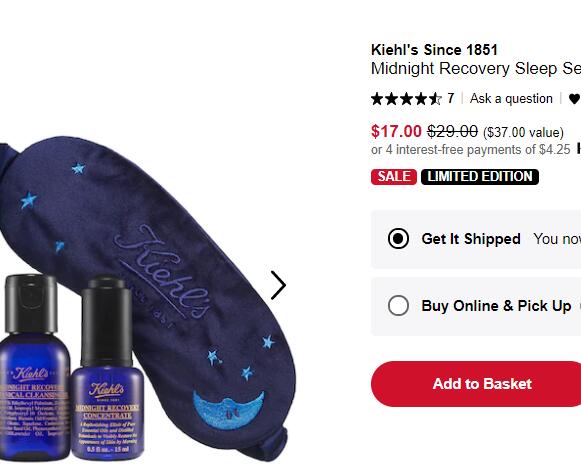Click the heart icon to save product
This screenshot has height=474, width=581.
(575, 99)
